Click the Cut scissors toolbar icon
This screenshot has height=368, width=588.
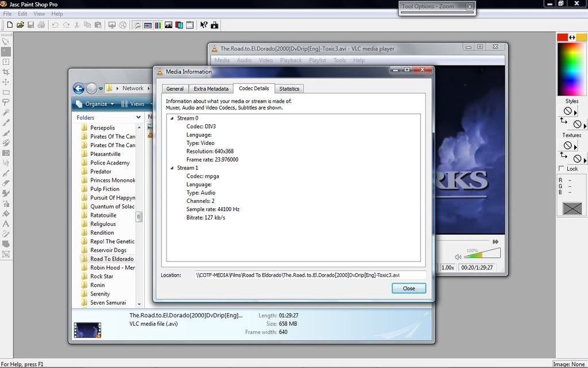point(77,25)
